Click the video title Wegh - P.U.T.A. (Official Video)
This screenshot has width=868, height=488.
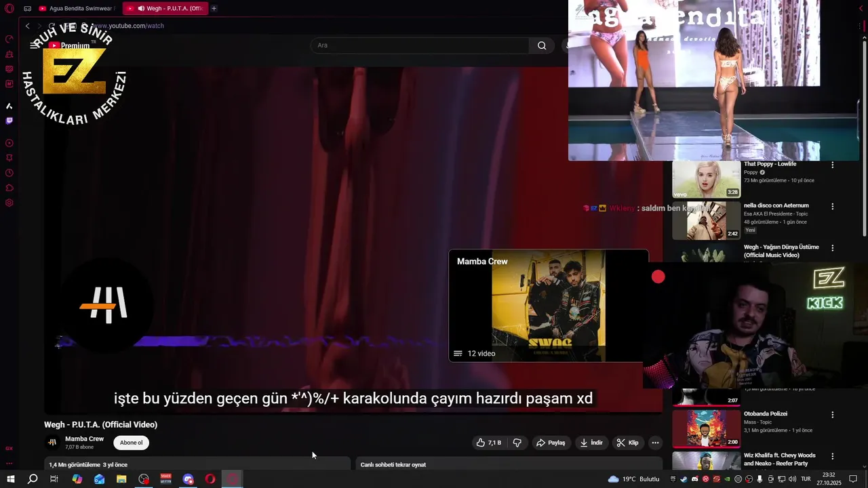coord(101,425)
